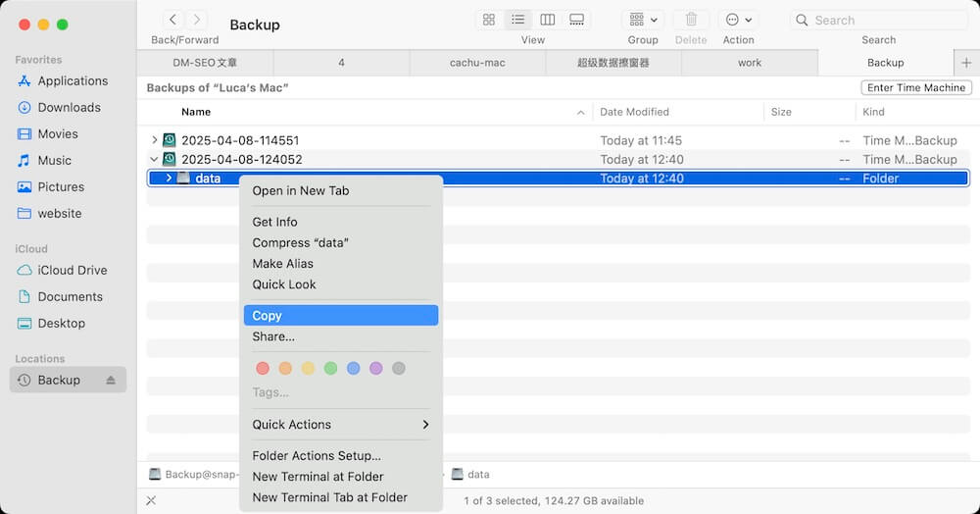Viewport: 980px width, 514px height.
Task: Switch to the tab named 4
Action: [x=341, y=63]
